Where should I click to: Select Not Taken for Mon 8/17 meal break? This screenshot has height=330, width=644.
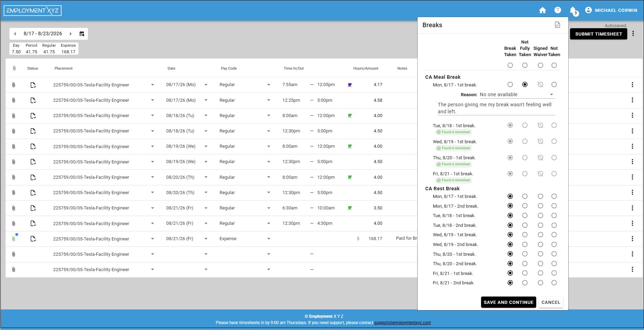(554, 84)
